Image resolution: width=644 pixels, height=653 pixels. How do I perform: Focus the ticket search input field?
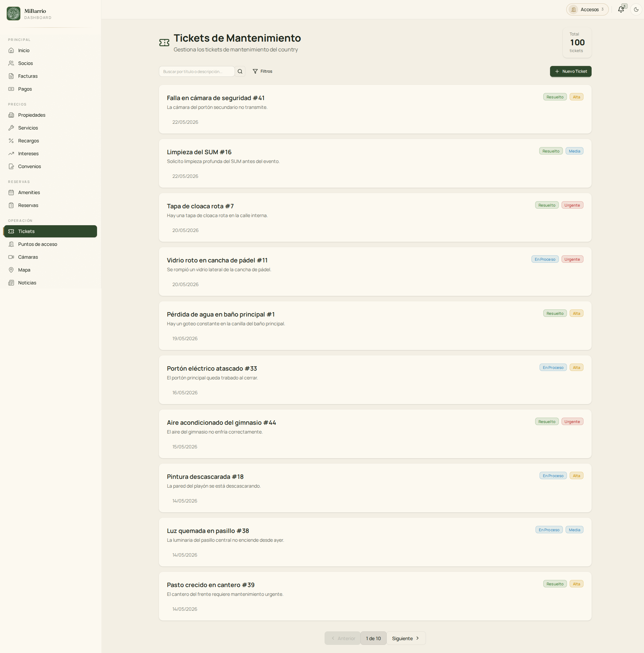[197, 71]
